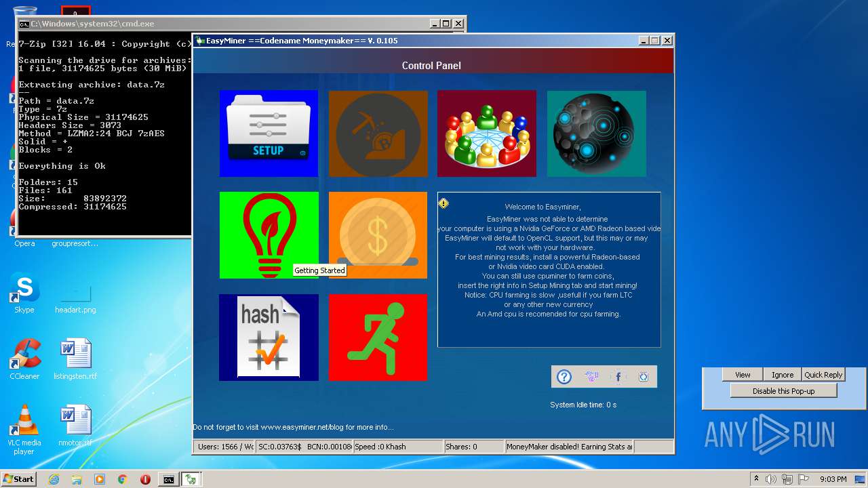Image resolution: width=868 pixels, height=488 pixels.
Task: Click the purple chat icon beside help
Action: coord(591,377)
